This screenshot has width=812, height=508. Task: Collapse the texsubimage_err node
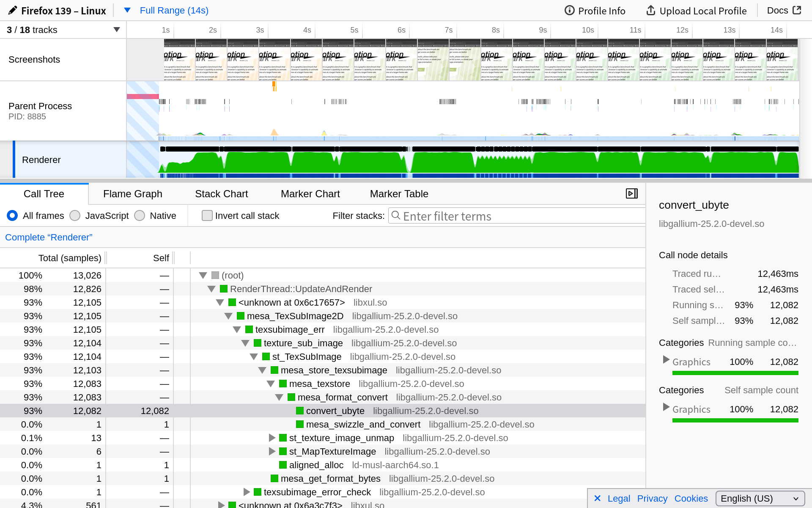[x=237, y=329]
